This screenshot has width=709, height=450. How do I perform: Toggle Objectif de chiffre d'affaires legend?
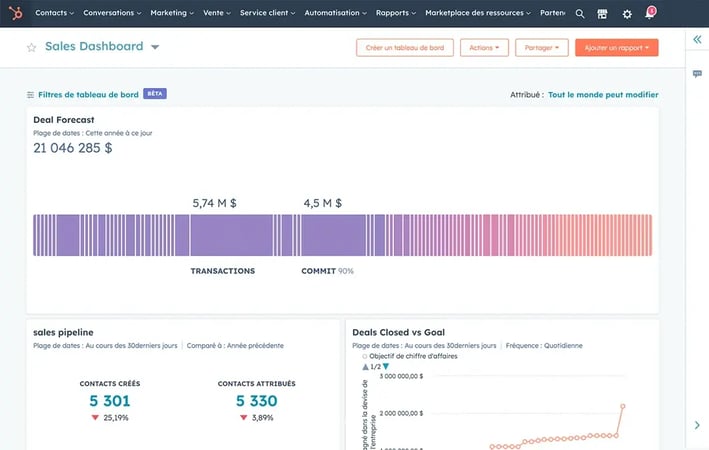(410, 356)
